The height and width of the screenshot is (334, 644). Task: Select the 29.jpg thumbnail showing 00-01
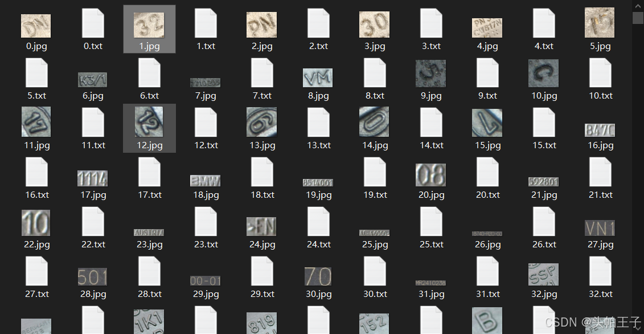206,281
